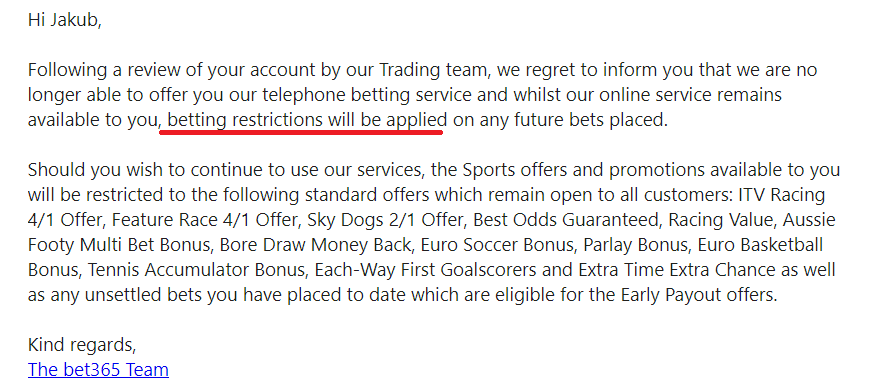Click the Sky Dogs 2/1 Offer text
873x389 pixels.
pos(385,220)
